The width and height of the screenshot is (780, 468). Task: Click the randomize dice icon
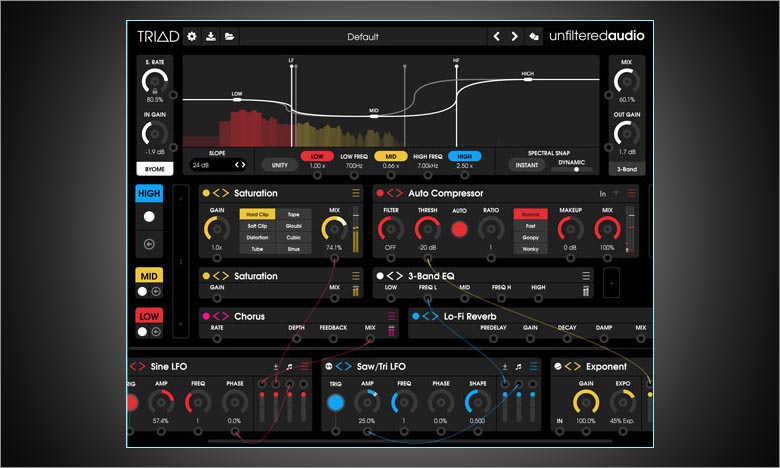533,36
